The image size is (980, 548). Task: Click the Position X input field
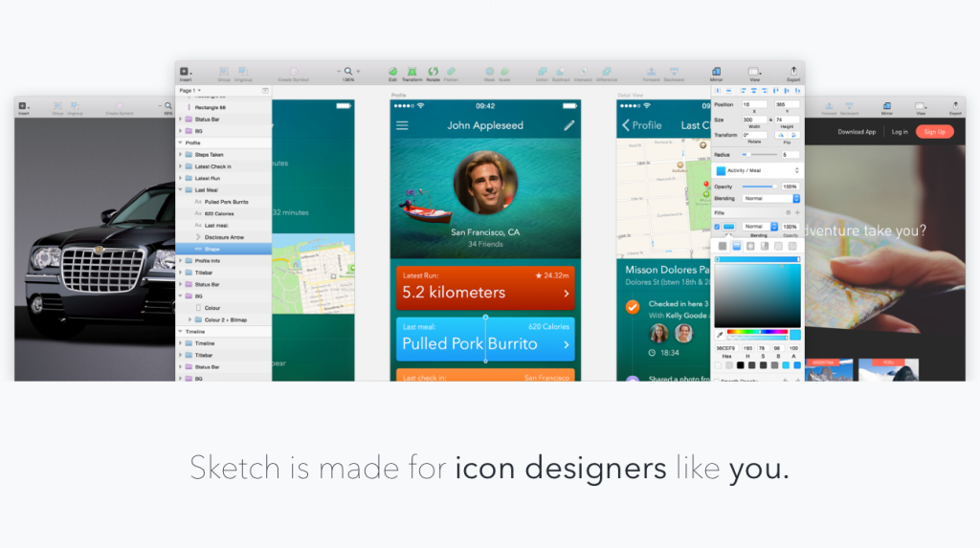(754, 104)
